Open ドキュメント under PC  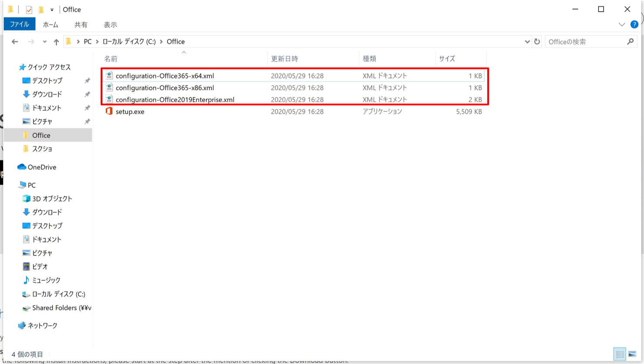pos(47,239)
